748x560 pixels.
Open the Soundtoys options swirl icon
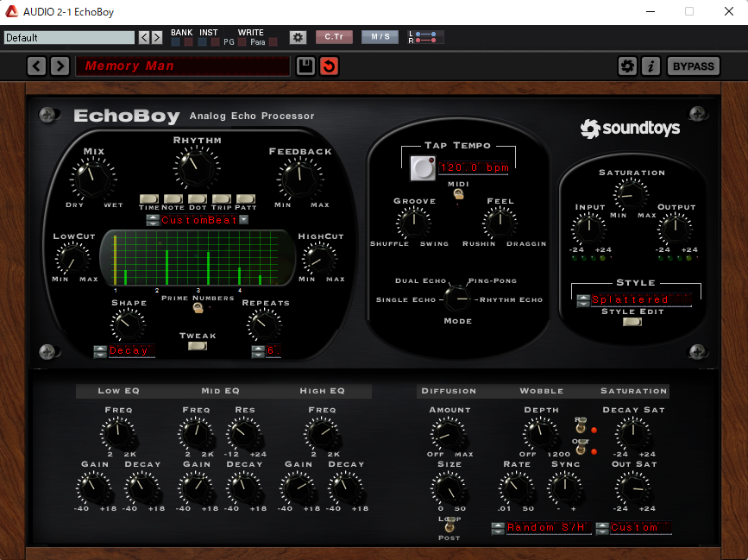point(627,66)
